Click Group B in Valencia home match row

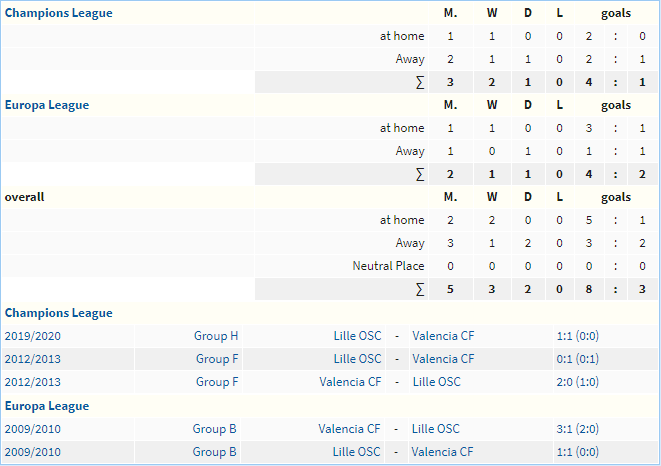click(215, 429)
